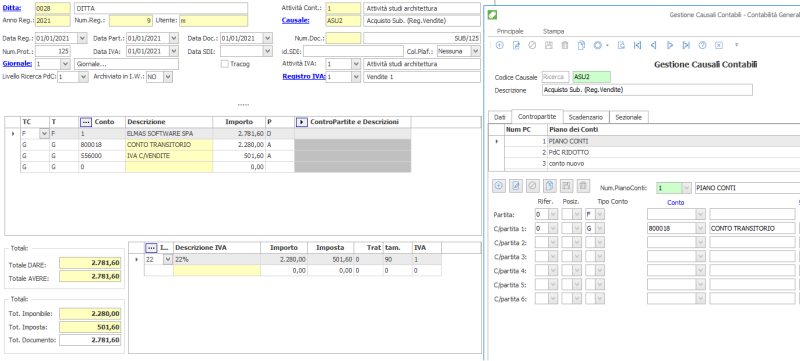Add new contropartita using lower plus button
Screen dimensions: 800x361
[x=499, y=187]
